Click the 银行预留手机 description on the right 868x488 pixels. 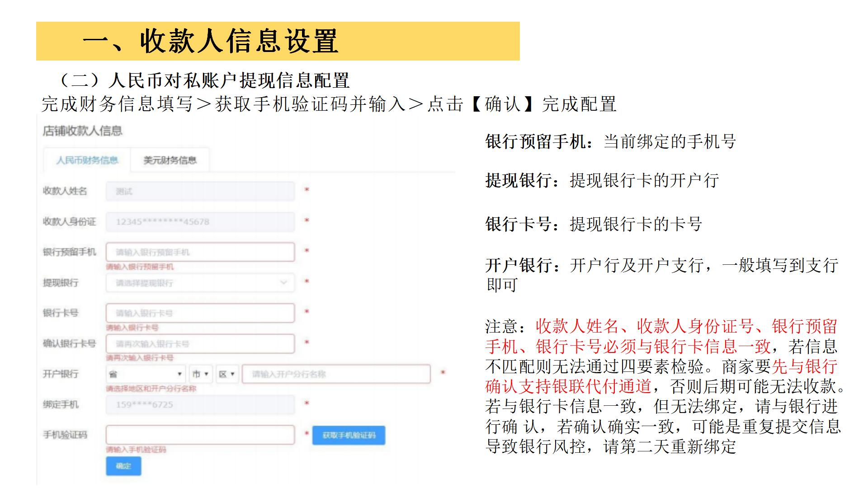pyautogui.click(x=611, y=142)
